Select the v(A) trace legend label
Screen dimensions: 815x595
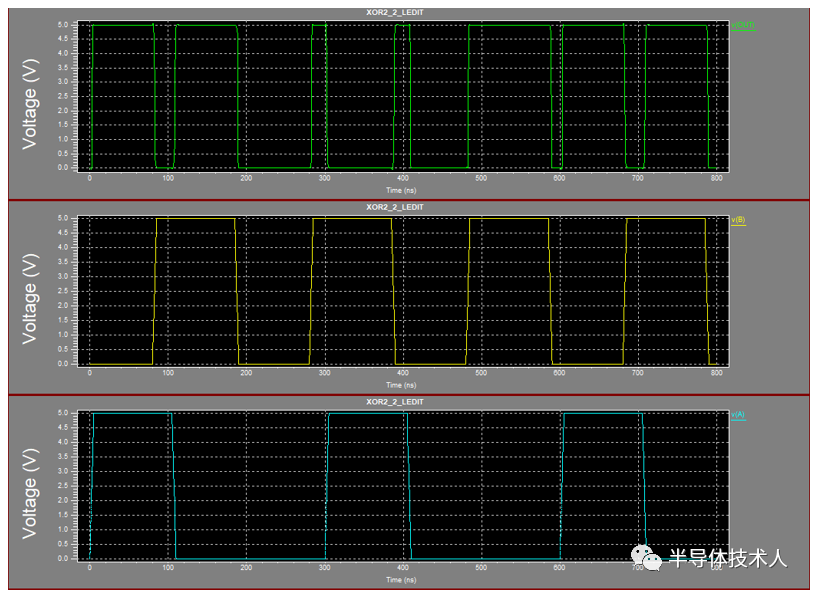coord(738,415)
